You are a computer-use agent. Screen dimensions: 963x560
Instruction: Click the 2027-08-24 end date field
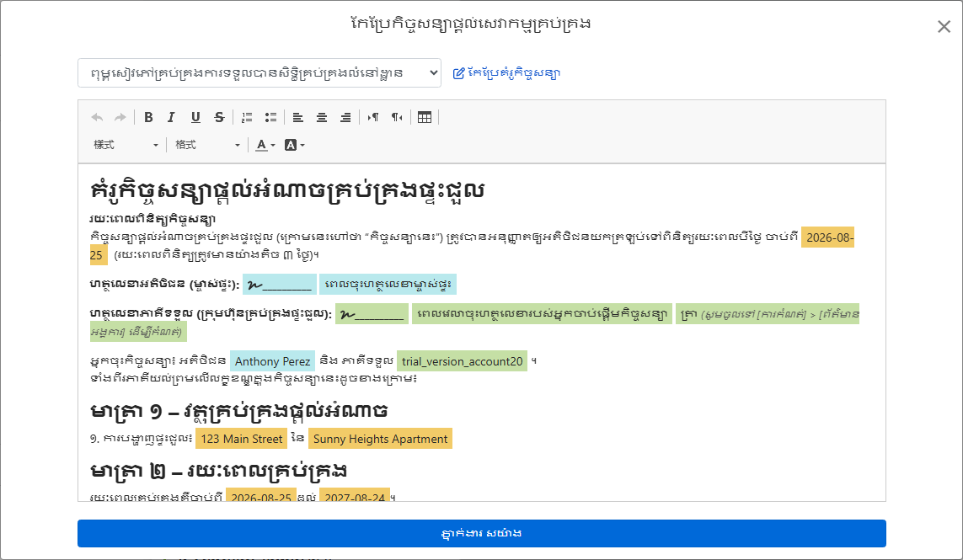(355, 496)
